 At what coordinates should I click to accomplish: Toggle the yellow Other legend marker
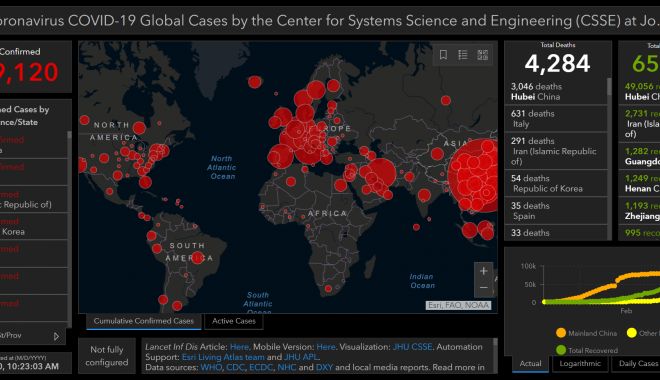(x=631, y=333)
